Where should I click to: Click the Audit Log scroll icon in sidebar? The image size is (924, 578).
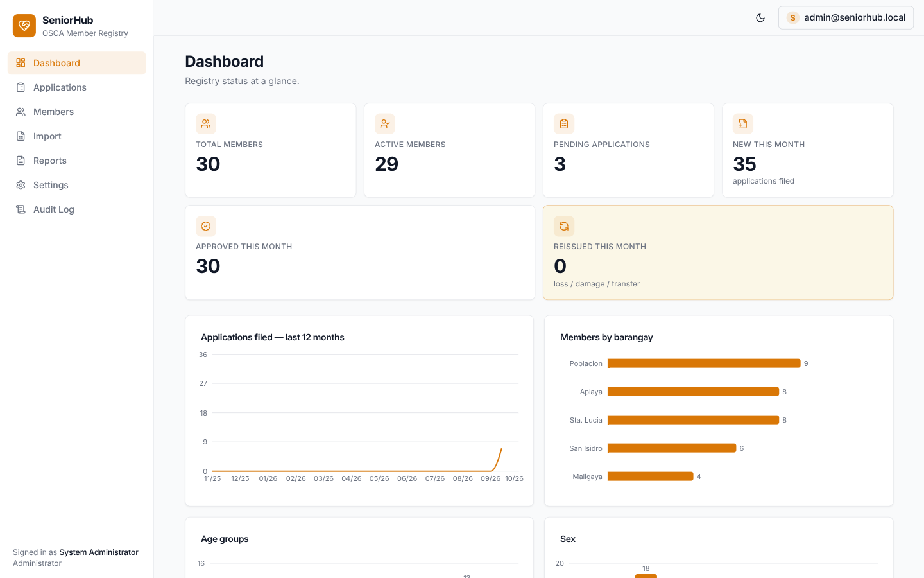pos(21,209)
